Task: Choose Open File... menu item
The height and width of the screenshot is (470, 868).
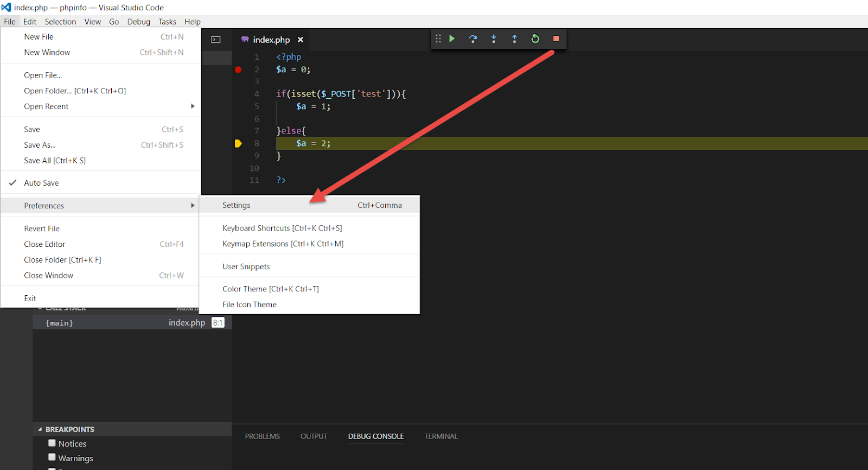Action: 101,75
